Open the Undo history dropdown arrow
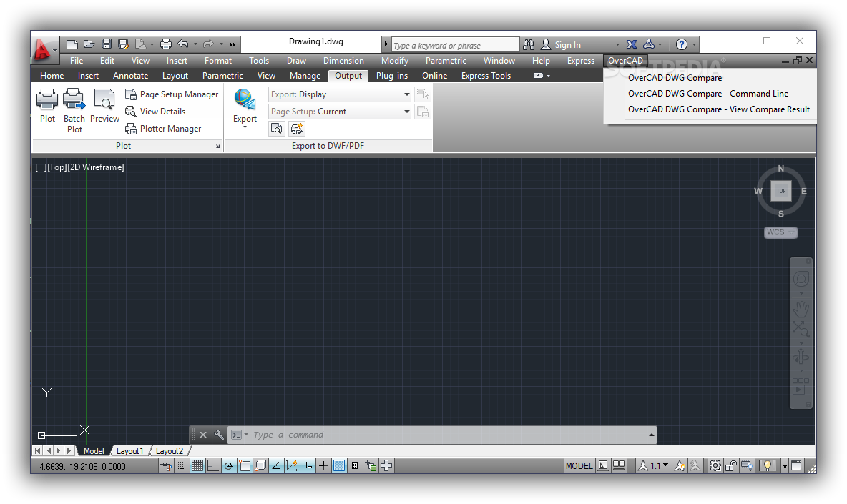Screen dimensions: 847x504 tap(195, 44)
